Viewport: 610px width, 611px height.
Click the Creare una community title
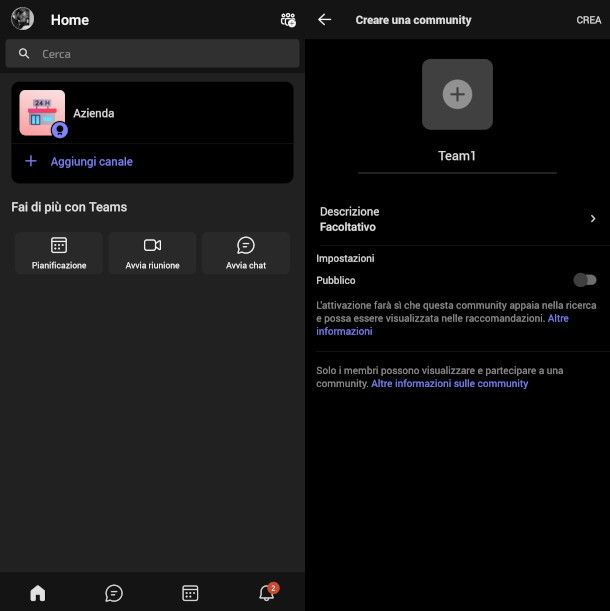click(x=413, y=20)
